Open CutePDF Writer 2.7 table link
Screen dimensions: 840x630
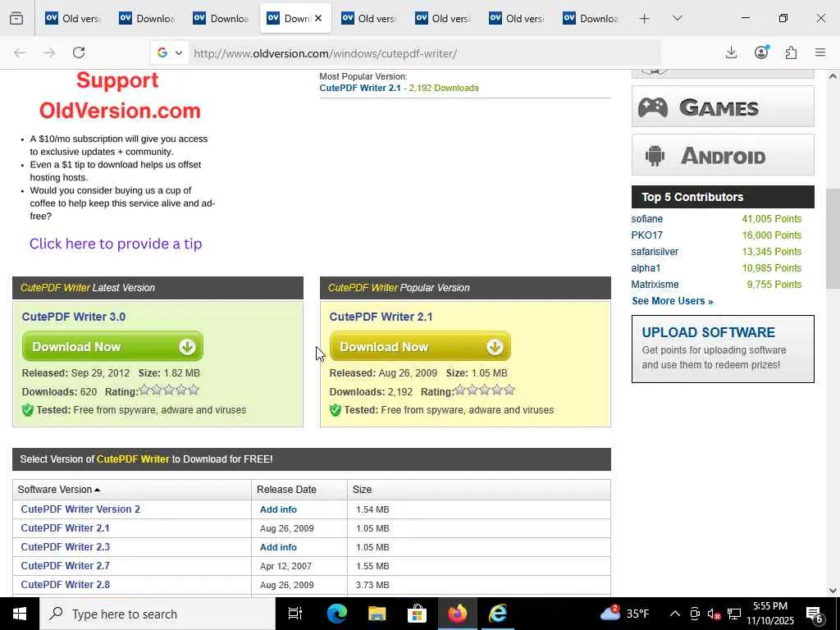pos(66,566)
